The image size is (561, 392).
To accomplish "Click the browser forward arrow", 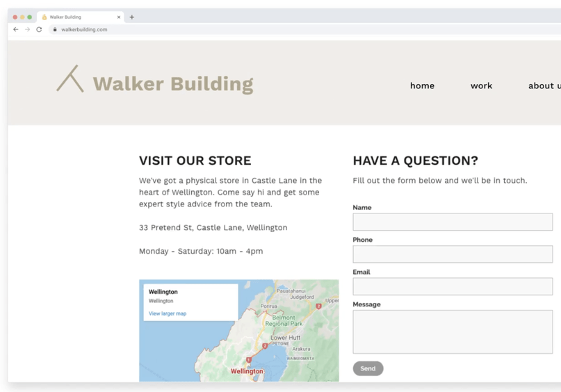I will point(27,30).
